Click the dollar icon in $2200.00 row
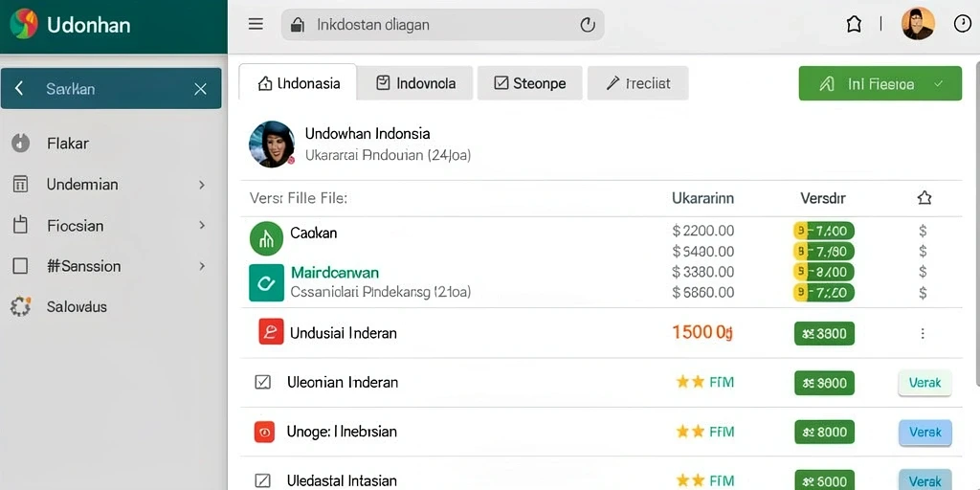The image size is (980, 490). pyautogui.click(x=923, y=231)
